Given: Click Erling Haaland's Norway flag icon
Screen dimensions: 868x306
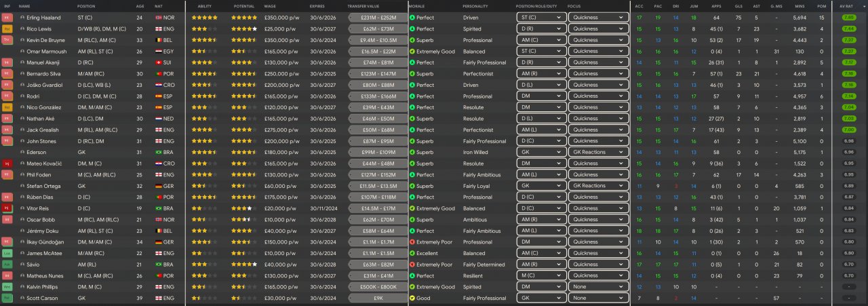Looking at the screenshot, I should [158, 18].
